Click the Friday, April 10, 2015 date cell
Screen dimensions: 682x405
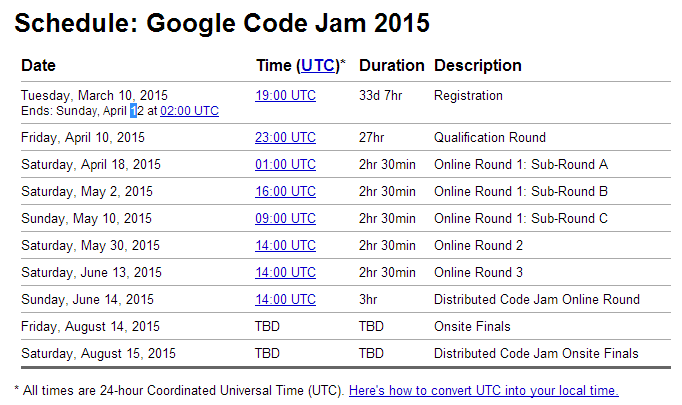(x=83, y=137)
